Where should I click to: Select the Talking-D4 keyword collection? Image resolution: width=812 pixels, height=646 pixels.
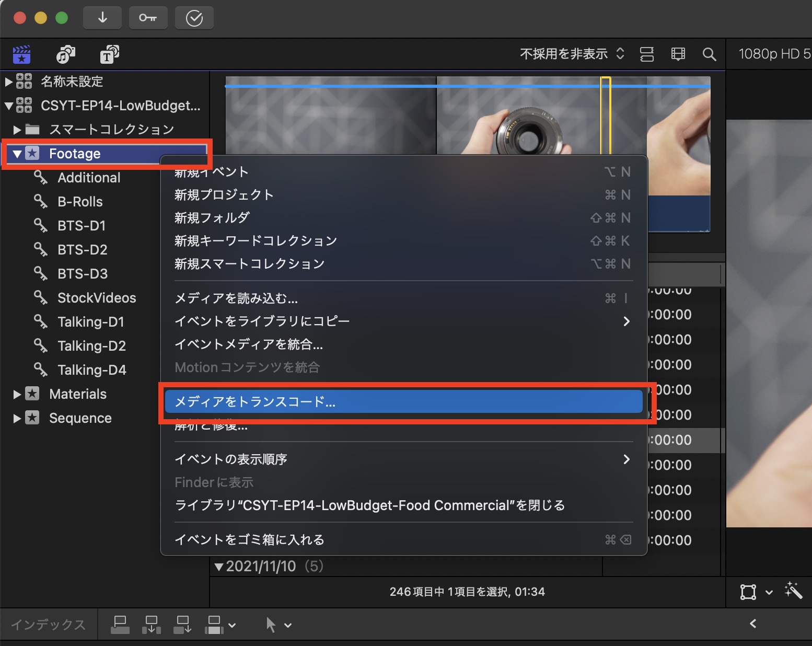point(92,370)
